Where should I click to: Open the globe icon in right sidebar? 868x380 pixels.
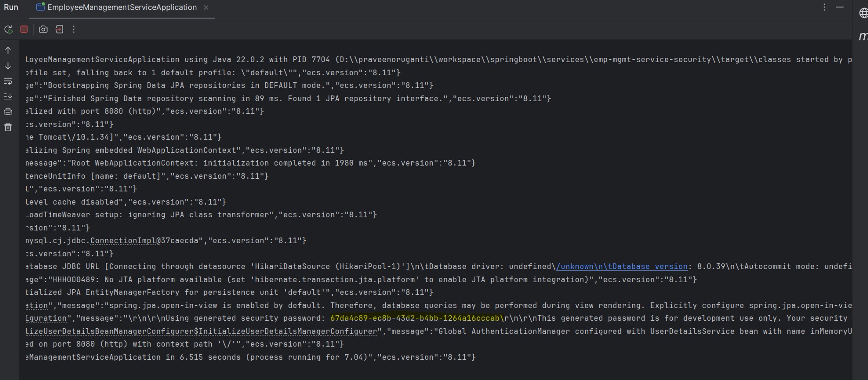click(x=863, y=14)
